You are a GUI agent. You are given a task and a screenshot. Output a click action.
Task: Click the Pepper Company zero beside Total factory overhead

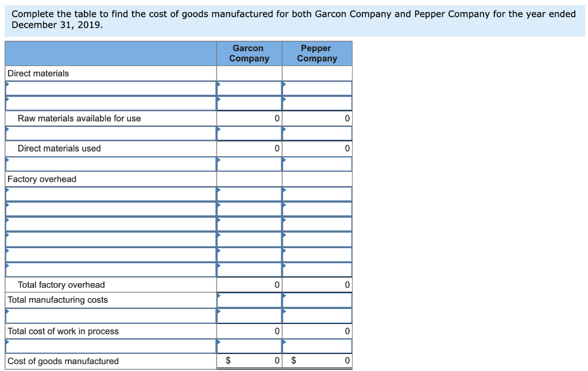[317, 284]
